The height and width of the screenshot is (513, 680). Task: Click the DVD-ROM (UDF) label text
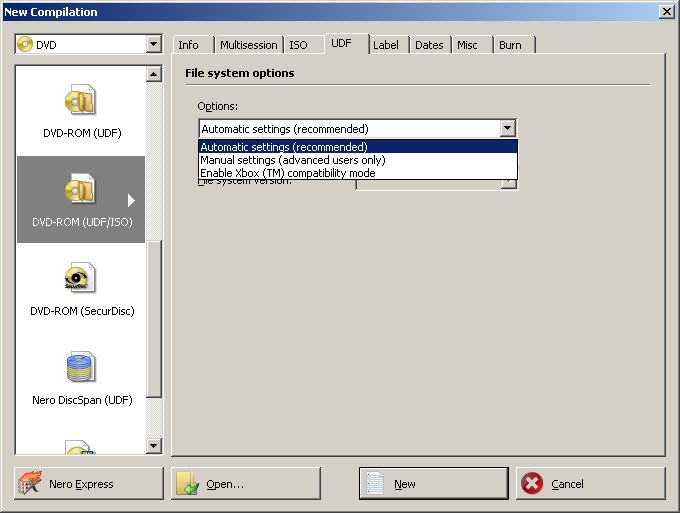coord(82,133)
